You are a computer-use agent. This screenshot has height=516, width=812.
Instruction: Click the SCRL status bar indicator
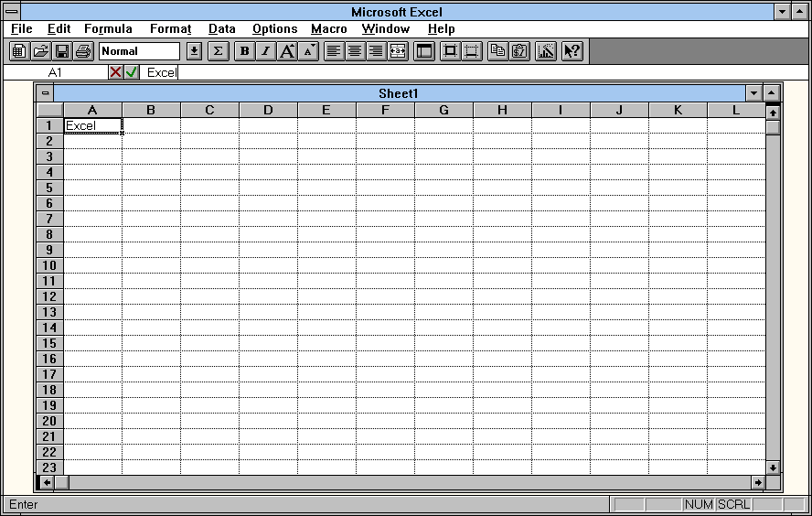point(733,504)
